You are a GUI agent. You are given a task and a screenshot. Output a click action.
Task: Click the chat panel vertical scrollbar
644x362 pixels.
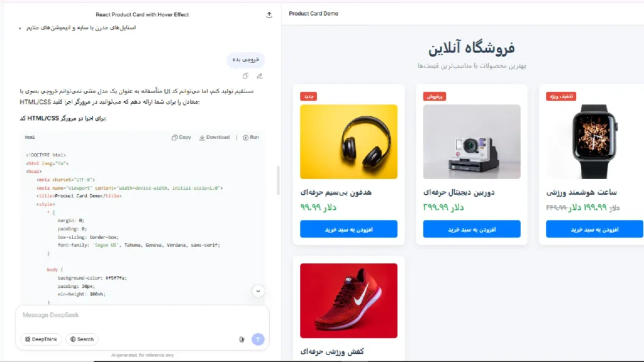tap(278, 180)
